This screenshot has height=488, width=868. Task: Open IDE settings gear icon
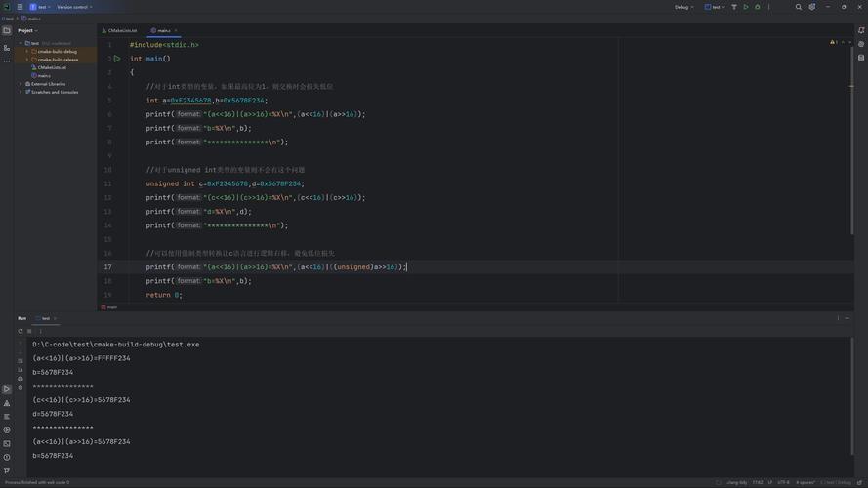[811, 7]
